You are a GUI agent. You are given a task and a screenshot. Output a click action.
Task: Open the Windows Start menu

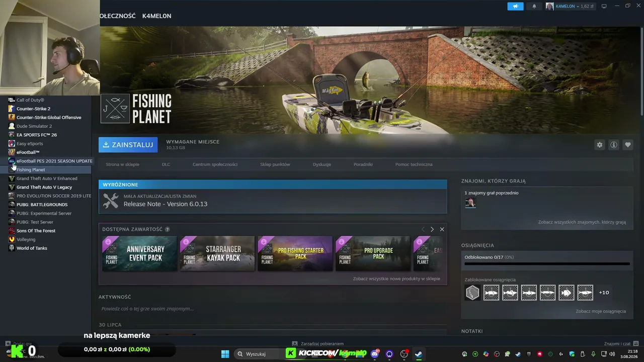pyautogui.click(x=225, y=354)
